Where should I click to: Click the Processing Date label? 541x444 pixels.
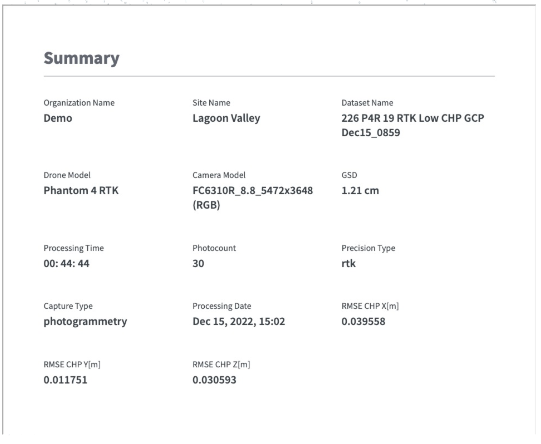coord(222,306)
